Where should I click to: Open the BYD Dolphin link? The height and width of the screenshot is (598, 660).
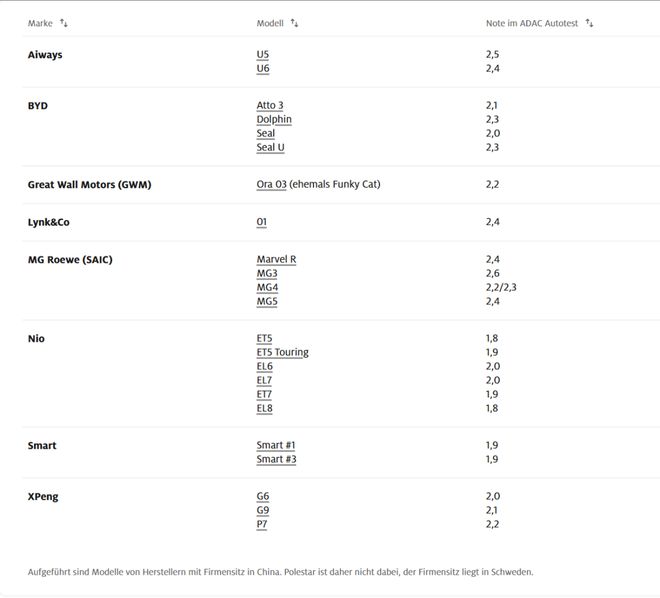[x=274, y=120]
